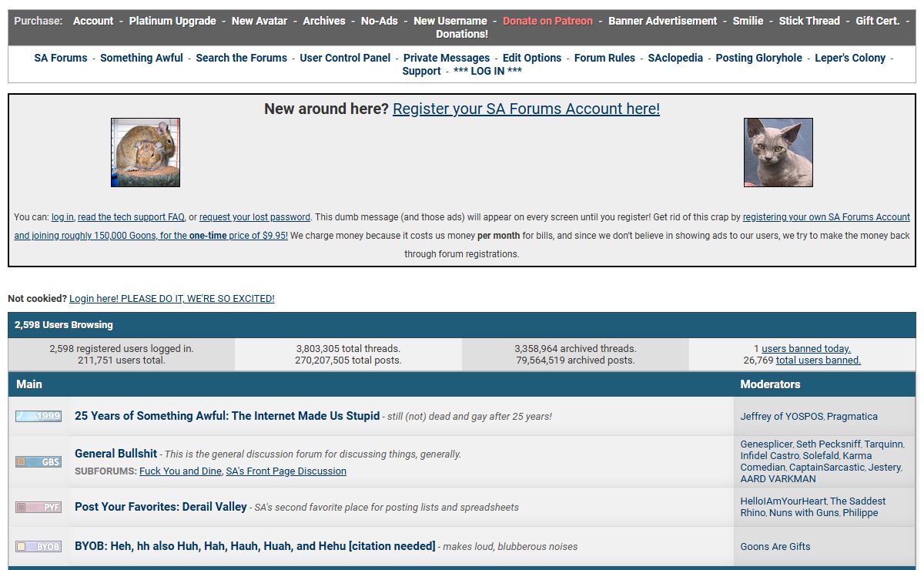Click Donate on Patreon
Image resolution: width=924 pixels, height=570 pixels.
(x=547, y=21)
